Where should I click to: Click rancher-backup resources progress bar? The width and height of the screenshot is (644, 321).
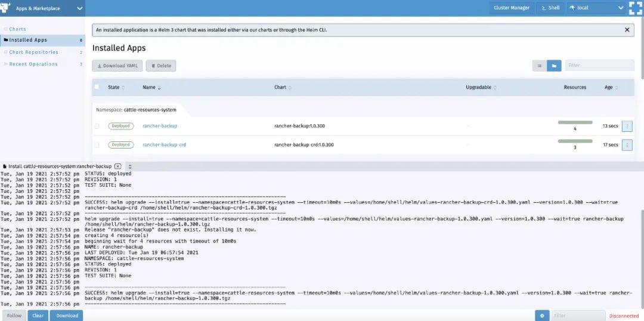pyautogui.click(x=575, y=122)
